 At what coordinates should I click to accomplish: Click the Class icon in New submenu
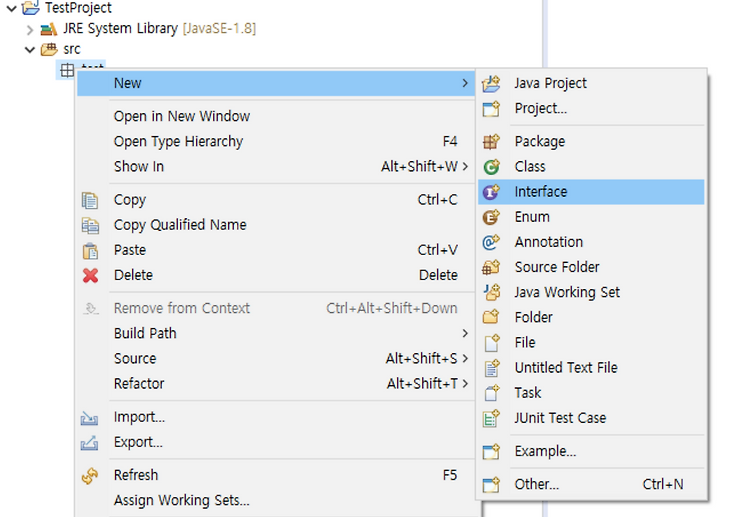tap(491, 167)
